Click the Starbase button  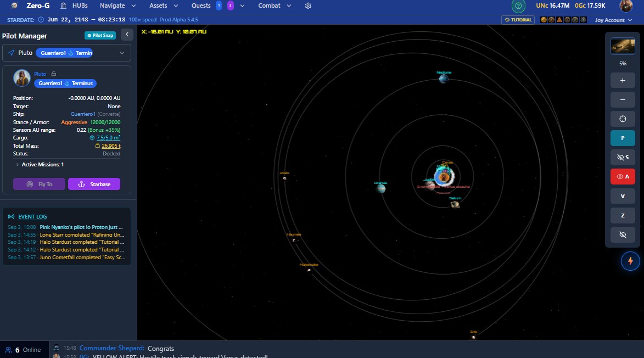(94, 184)
